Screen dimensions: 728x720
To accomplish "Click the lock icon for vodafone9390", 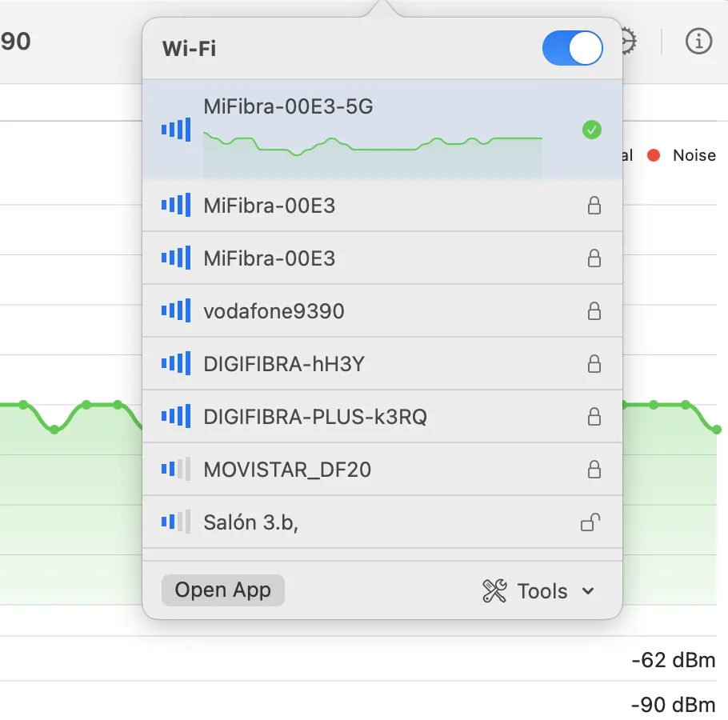I will pyautogui.click(x=594, y=311).
